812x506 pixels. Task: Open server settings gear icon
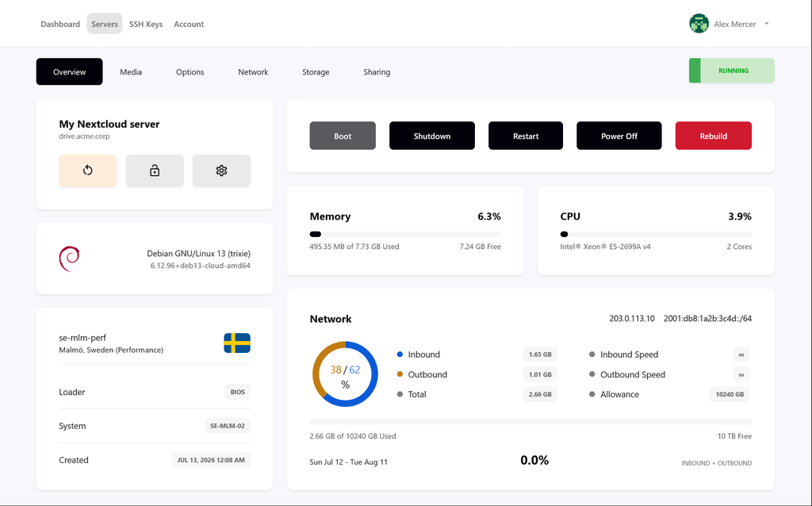[221, 171]
